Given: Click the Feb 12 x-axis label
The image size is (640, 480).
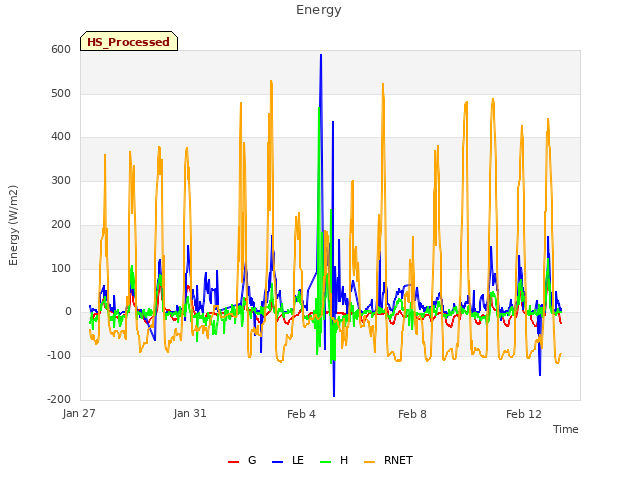Looking at the screenshot, I should pyautogui.click(x=524, y=414).
